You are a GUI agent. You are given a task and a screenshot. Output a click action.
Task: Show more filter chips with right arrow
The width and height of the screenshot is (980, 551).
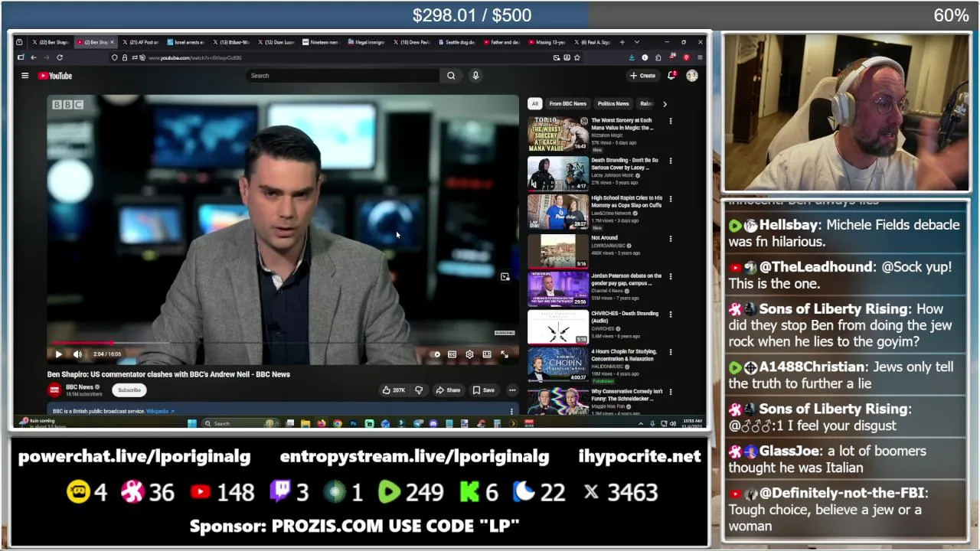665,103
